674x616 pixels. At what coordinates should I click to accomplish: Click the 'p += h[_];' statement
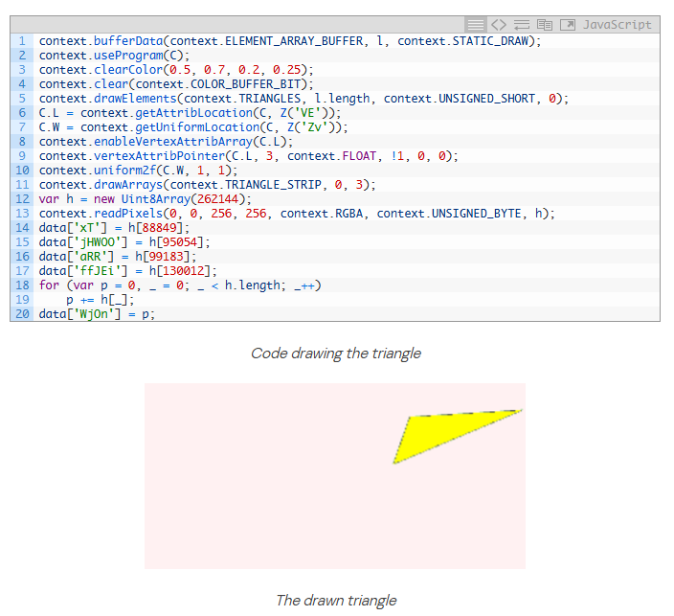click(101, 300)
